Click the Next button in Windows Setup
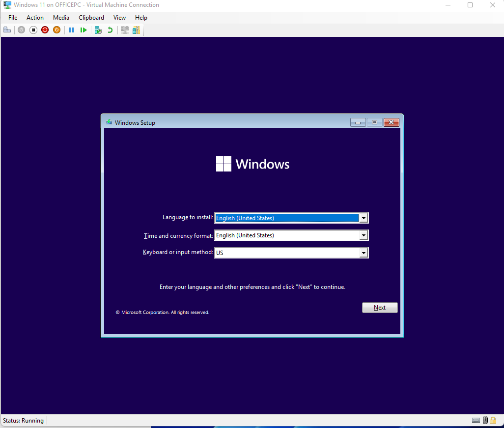 click(379, 307)
